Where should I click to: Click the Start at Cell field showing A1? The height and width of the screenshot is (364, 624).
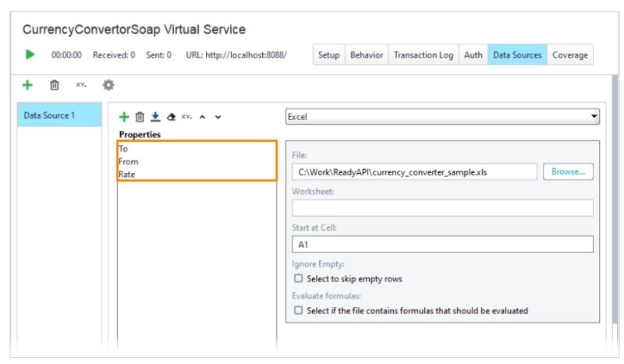click(x=442, y=244)
